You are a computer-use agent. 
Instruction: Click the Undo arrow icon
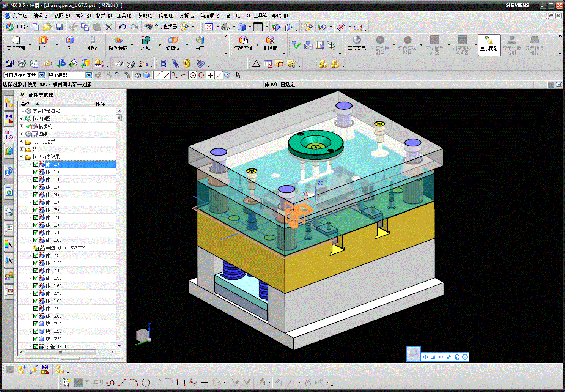(x=122, y=27)
